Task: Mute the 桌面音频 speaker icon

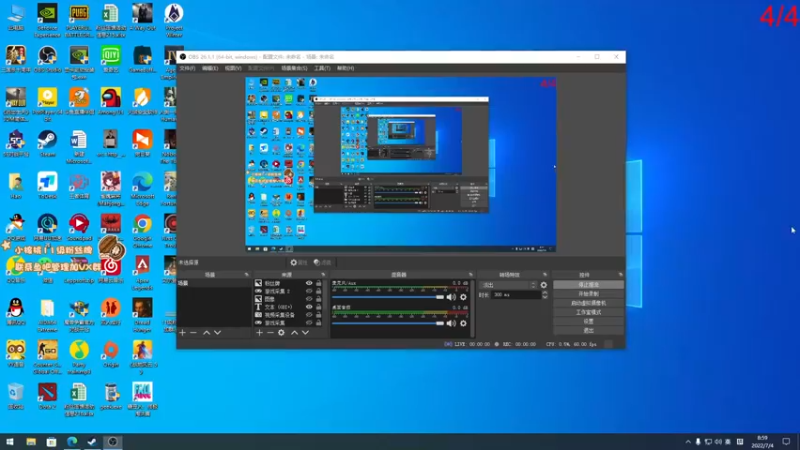Action: coord(451,323)
